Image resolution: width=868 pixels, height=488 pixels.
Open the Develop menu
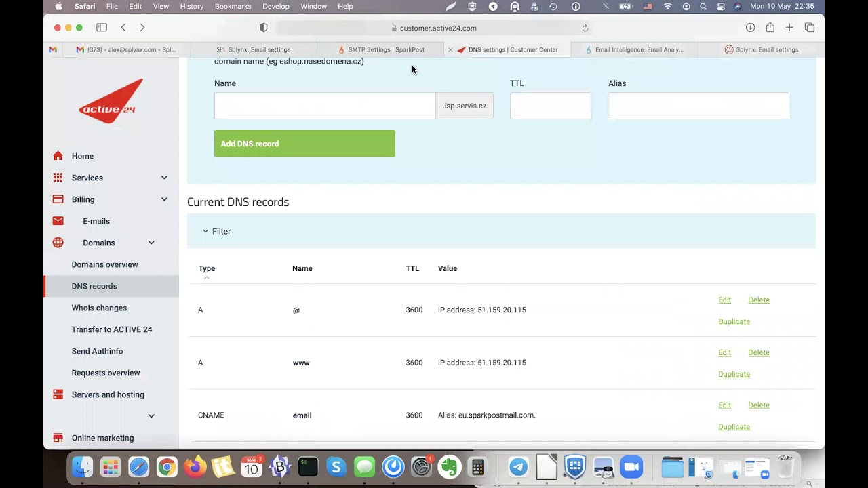276,7
